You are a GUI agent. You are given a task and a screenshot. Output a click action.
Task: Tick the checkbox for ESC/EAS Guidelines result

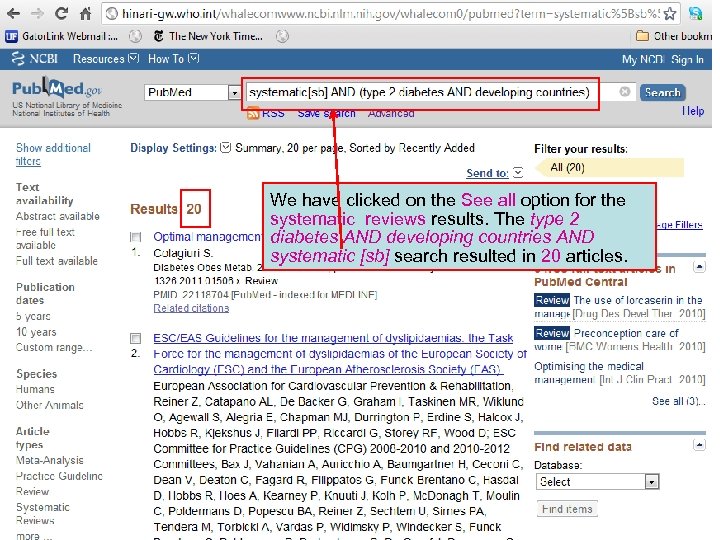click(135, 338)
